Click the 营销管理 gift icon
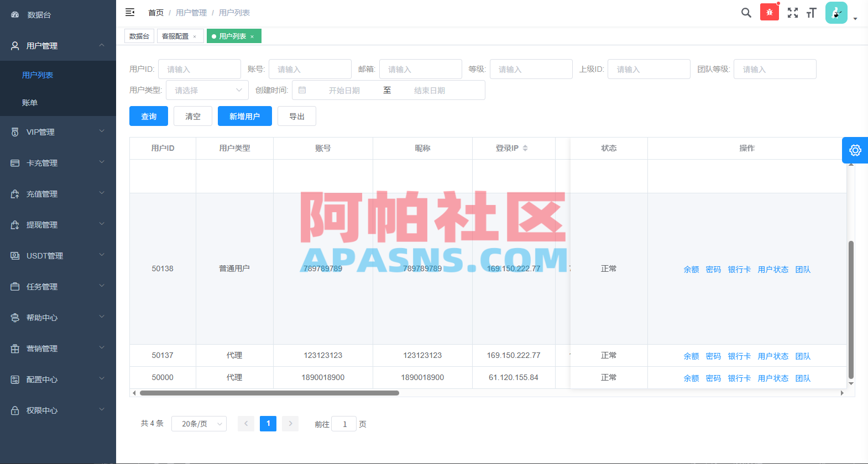This screenshot has width=868, height=464. click(15, 349)
